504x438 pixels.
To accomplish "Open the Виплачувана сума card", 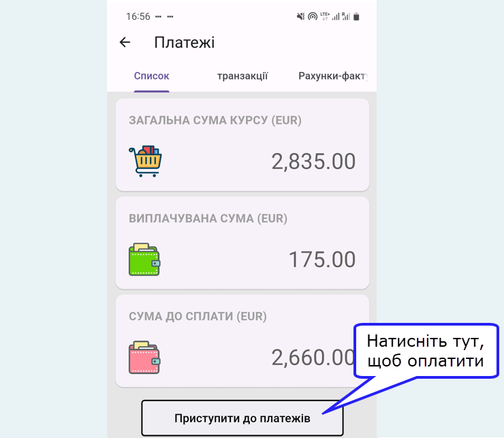I will click(x=242, y=243).
